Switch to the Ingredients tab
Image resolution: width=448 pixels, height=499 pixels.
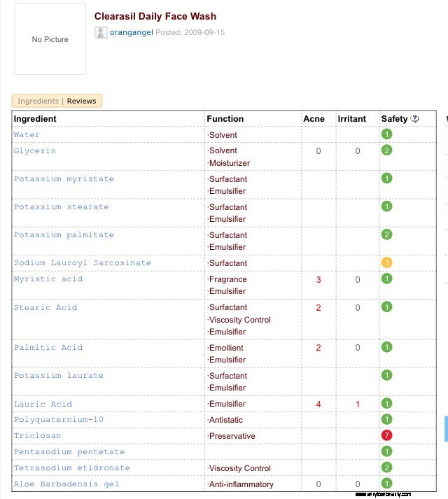(x=38, y=101)
